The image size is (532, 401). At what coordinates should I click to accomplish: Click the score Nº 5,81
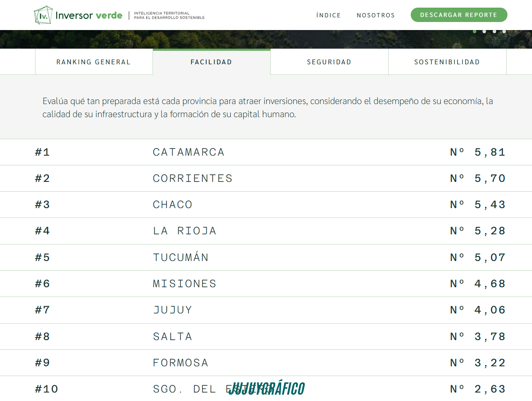(478, 152)
